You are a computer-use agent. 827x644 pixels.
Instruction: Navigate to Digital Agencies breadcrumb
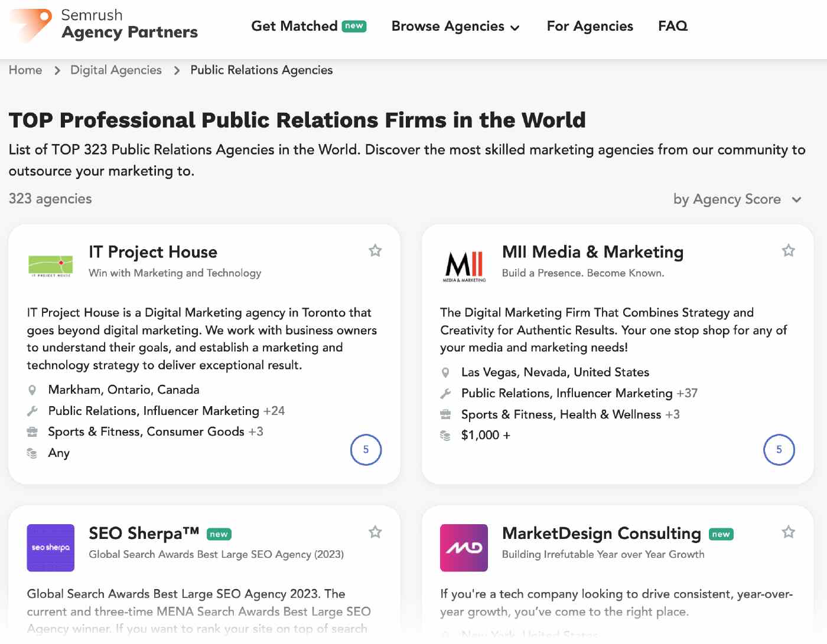point(115,70)
